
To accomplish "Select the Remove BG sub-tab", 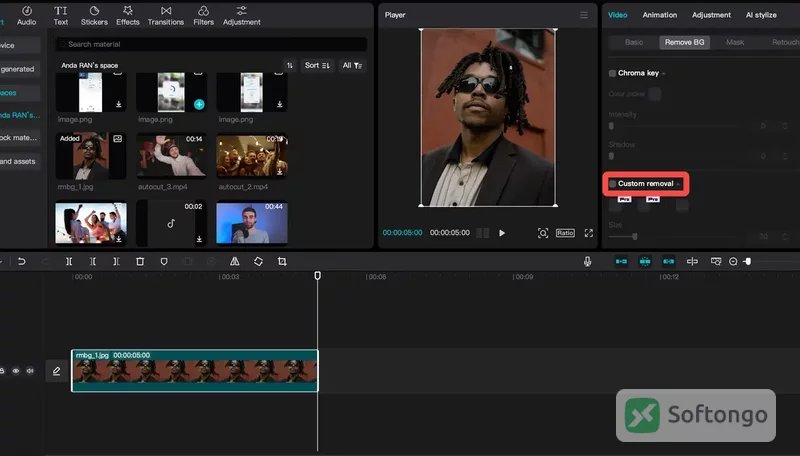I will point(684,42).
